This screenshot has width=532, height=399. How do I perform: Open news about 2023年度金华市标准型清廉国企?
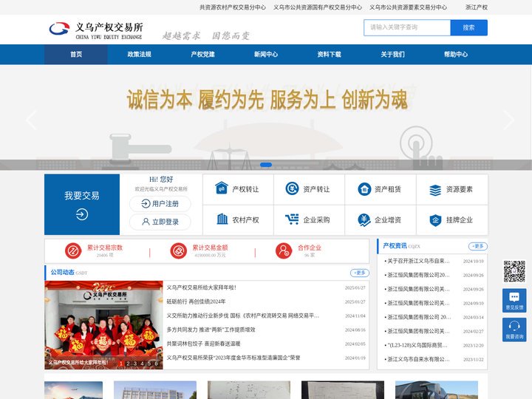coord(233,358)
